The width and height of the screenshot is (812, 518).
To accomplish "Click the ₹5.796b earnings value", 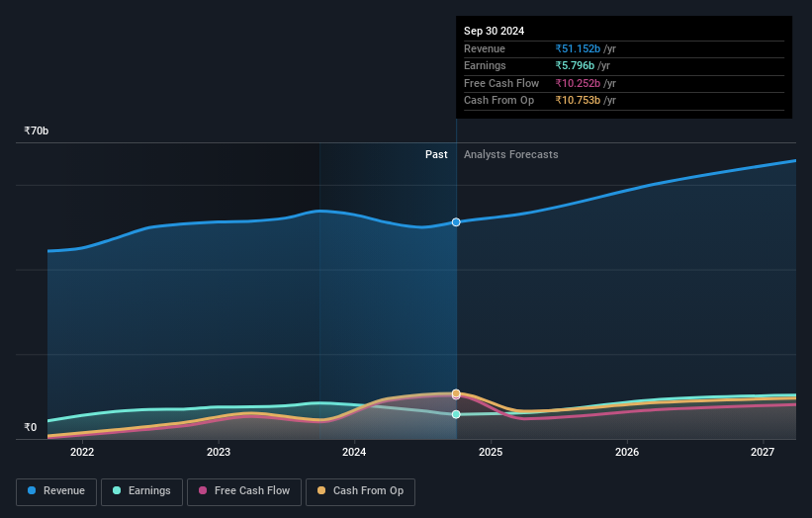I will pos(575,65).
